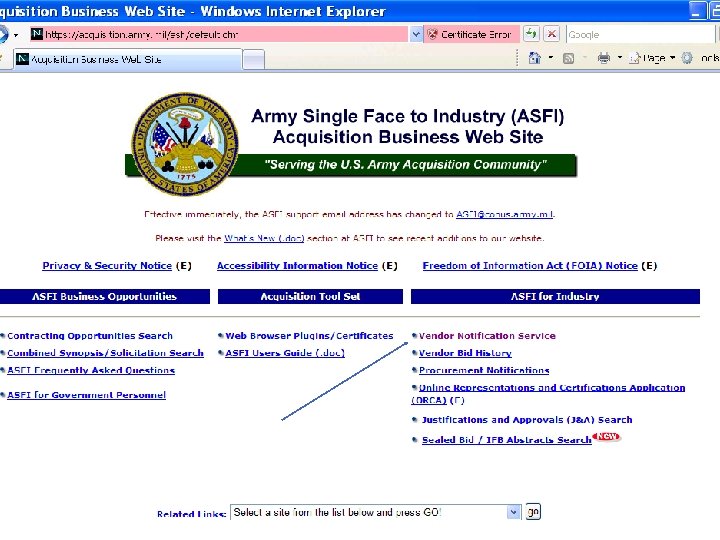Open Contracting Opportunities Search
720x540 pixels.
tap(90, 336)
